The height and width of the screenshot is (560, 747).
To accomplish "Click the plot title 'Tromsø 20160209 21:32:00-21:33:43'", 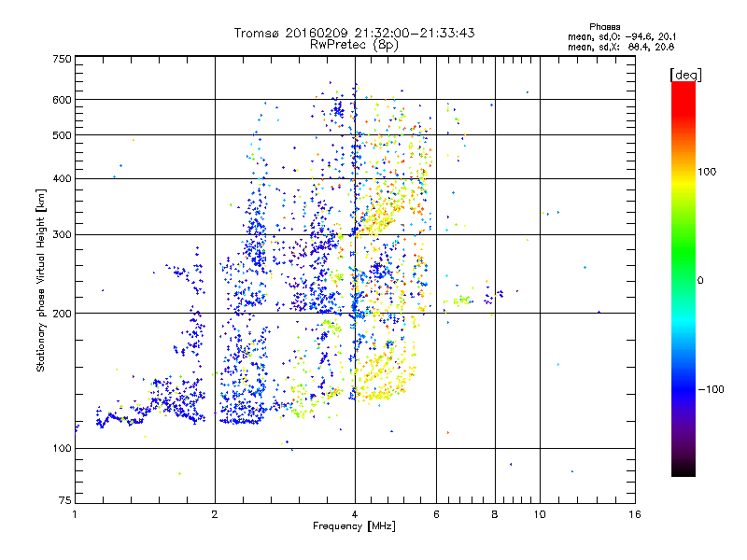I will pyautogui.click(x=354, y=33).
